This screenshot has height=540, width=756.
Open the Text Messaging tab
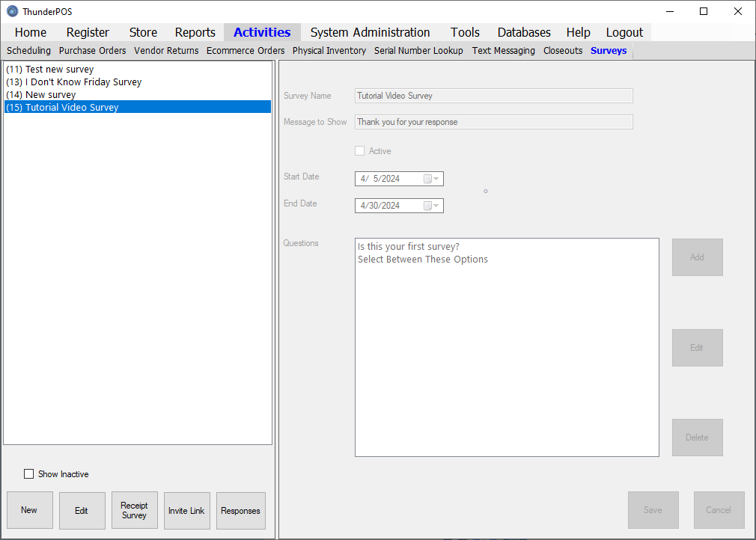503,51
